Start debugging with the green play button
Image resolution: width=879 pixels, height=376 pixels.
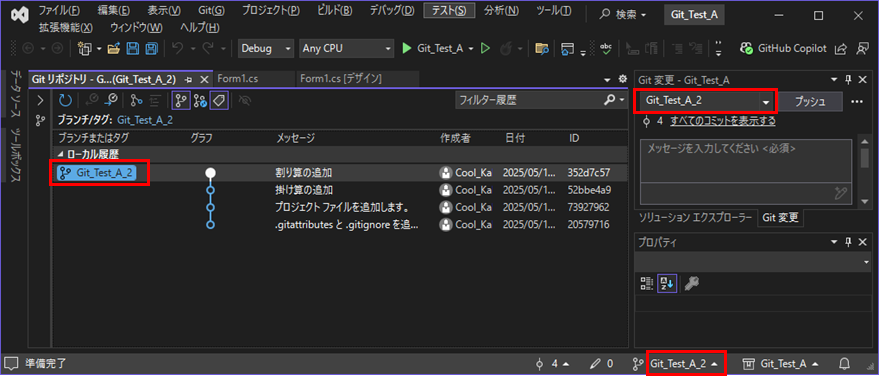(x=407, y=49)
